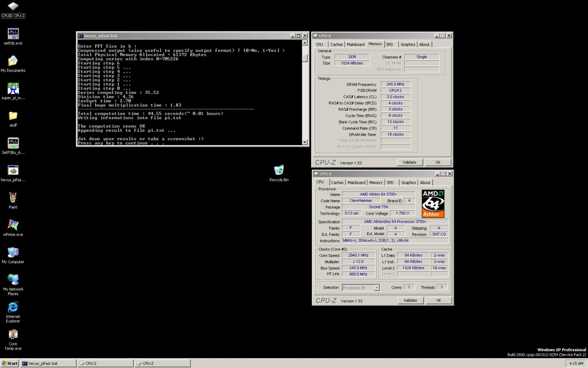Click the DRAM Frequency 245.0 MHz value
Screen dimensions: 588x368
395,84
